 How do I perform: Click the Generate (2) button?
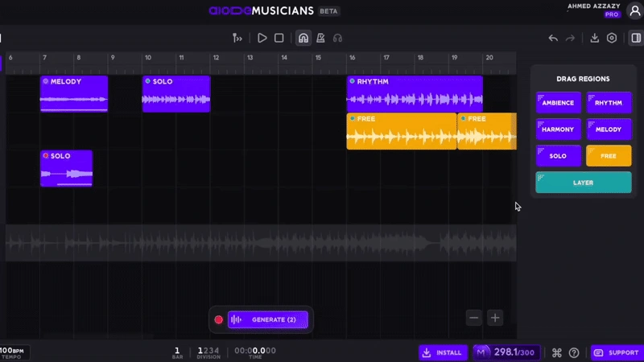(x=268, y=319)
